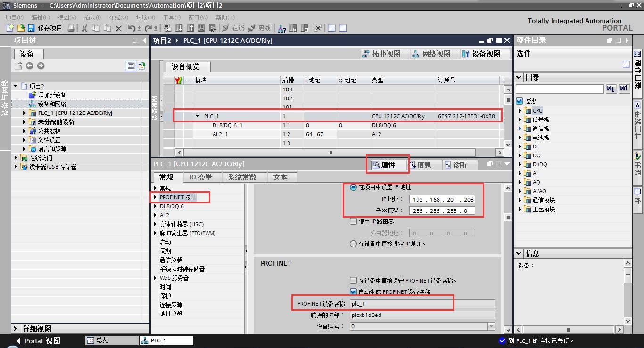644x348 pixels.
Task: Click the delete X icon in toolbar
Action: point(118,28)
